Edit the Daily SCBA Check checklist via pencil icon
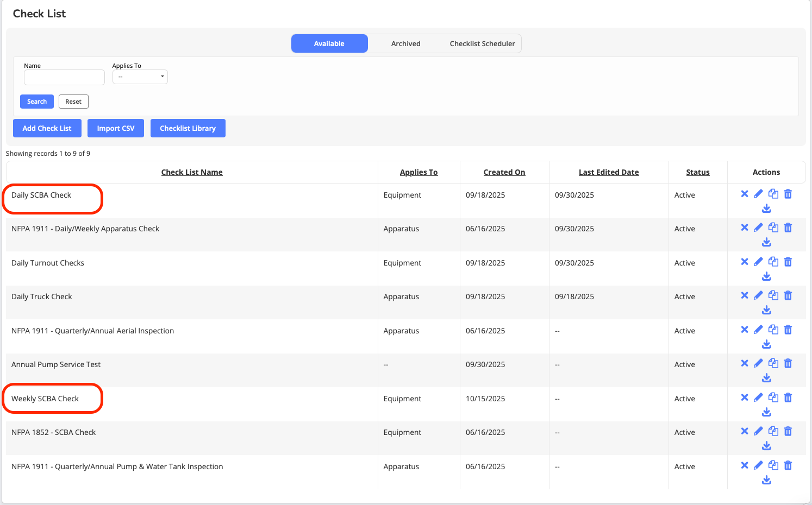Viewport: 812px width, 505px height. [758, 194]
